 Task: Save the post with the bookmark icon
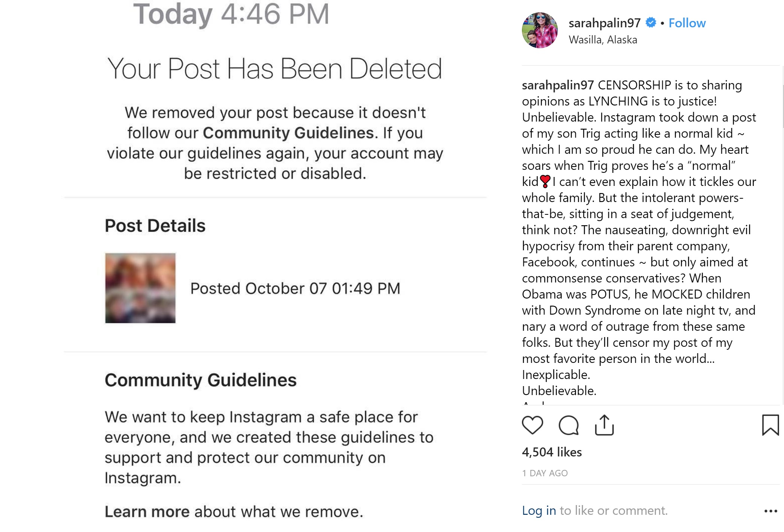(x=770, y=425)
